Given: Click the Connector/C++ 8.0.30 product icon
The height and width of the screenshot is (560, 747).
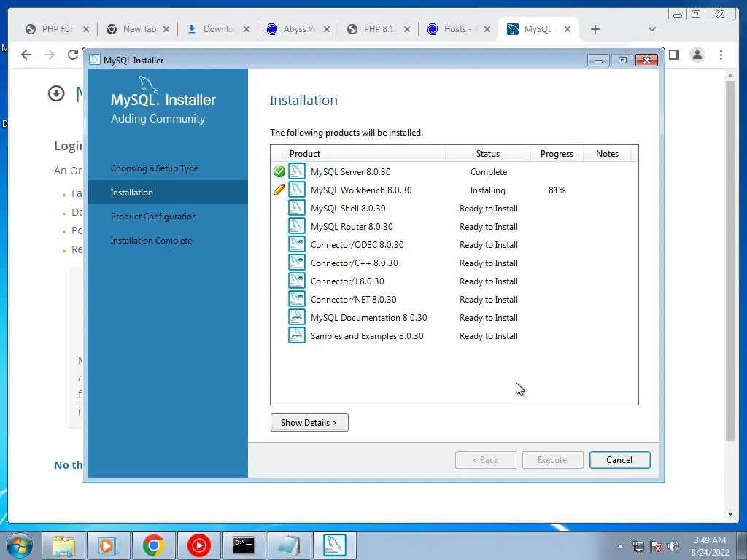Looking at the screenshot, I should coord(296,262).
